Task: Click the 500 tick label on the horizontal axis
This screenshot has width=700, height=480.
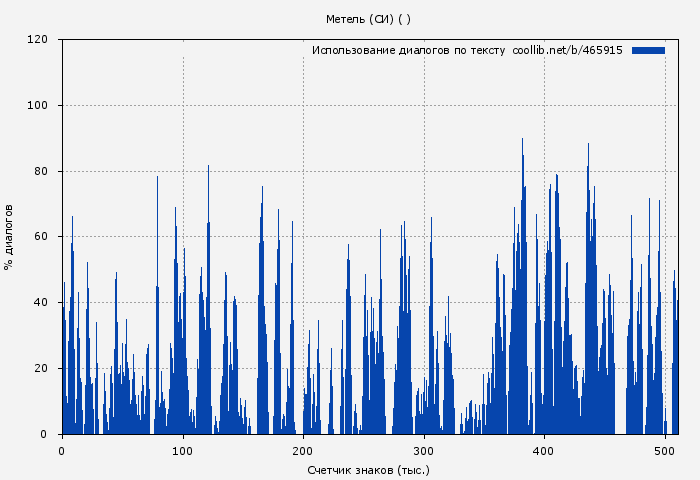Action: (665, 451)
